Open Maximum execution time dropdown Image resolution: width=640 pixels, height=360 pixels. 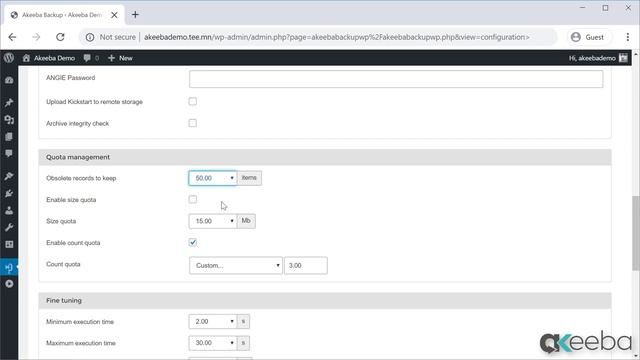[213, 343]
